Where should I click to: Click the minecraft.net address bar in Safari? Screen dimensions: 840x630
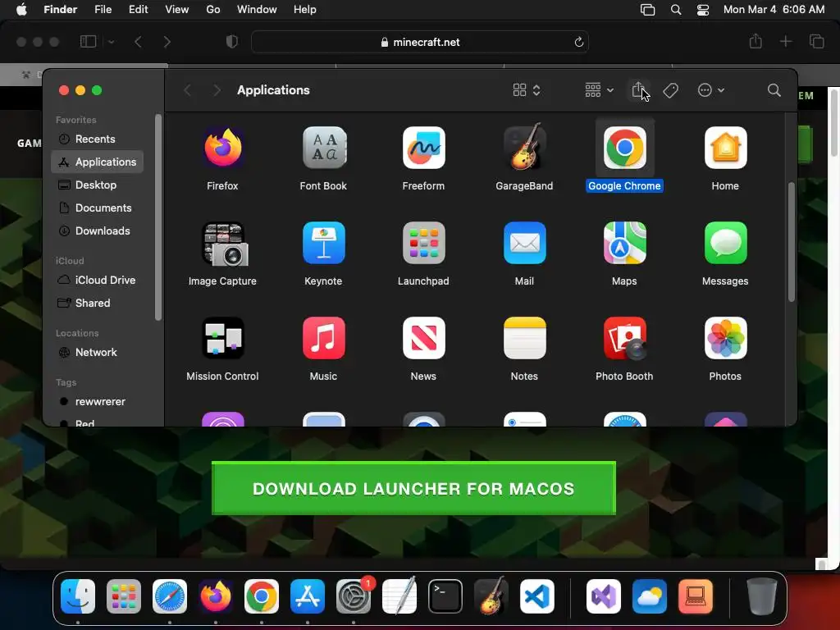420,42
